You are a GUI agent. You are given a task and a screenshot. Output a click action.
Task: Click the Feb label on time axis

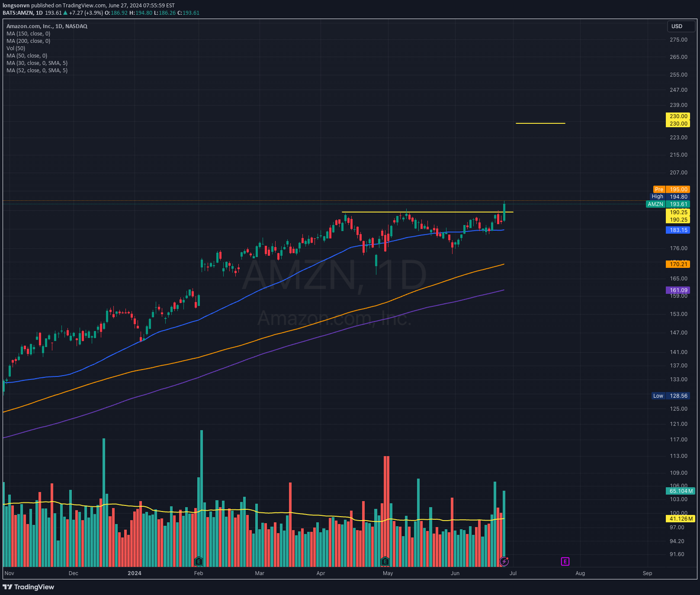[x=199, y=573]
